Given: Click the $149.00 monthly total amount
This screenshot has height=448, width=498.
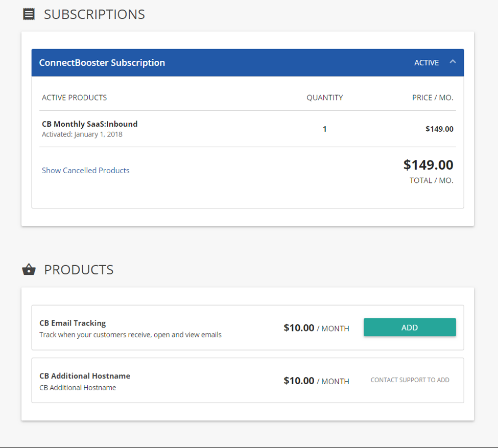Looking at the screenshot, I should tap(428, 165).
